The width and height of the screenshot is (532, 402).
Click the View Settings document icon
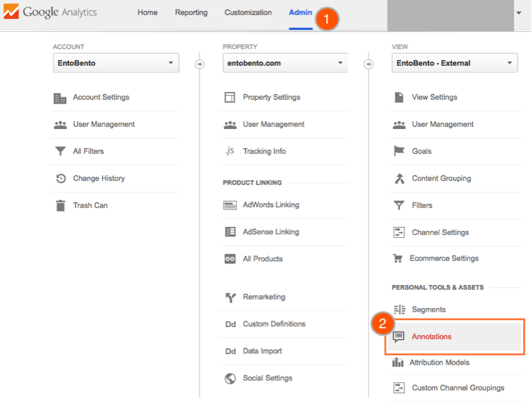coord(399,97)
